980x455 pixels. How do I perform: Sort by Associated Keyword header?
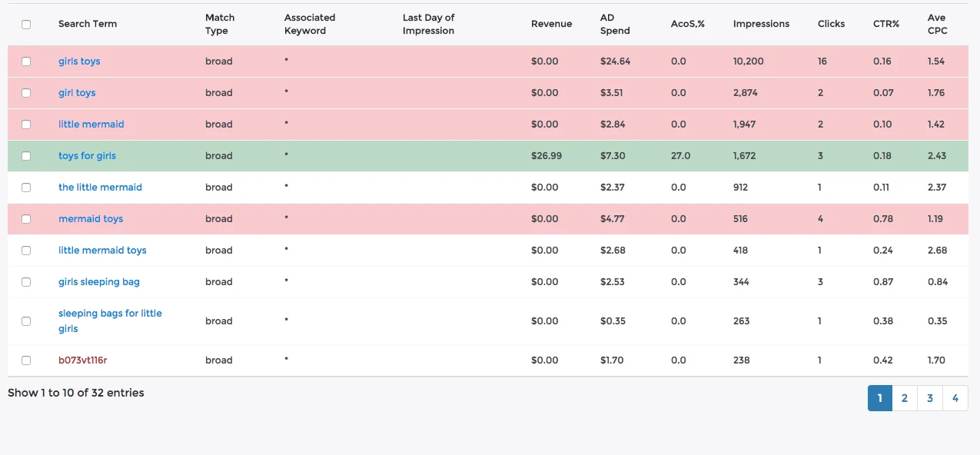pos(310,24)
